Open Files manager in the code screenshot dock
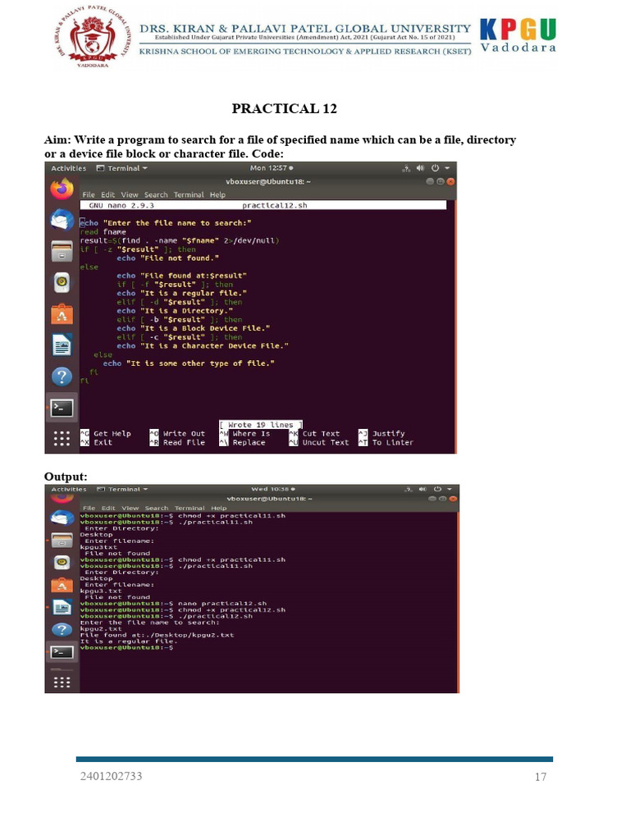The height and width of the screenshot is (840, 630). [62, 251]
